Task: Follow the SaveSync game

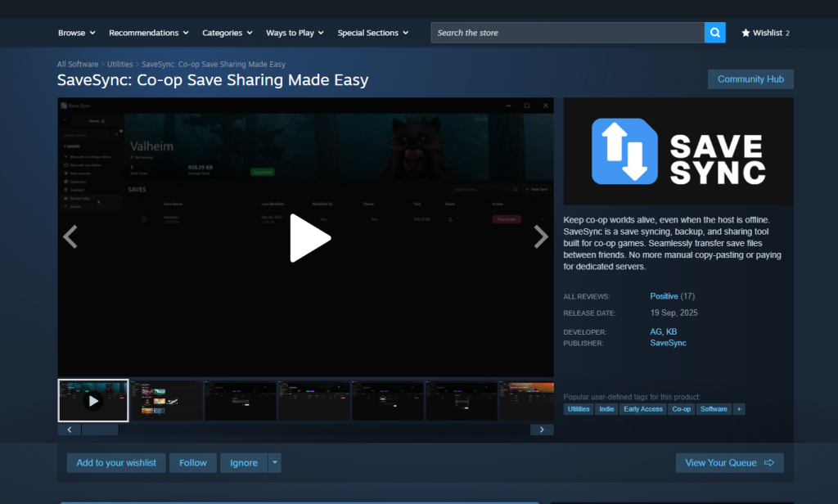Action: [x=192, y=462]
